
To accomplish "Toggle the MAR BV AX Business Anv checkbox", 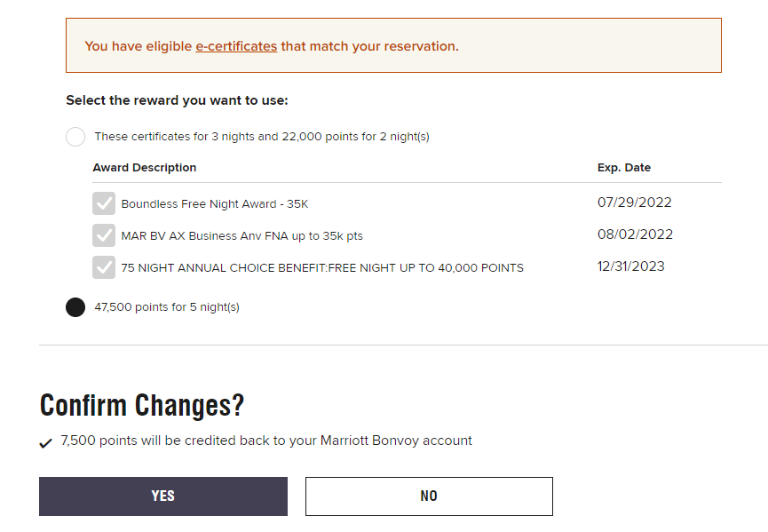I will point(104,235).
